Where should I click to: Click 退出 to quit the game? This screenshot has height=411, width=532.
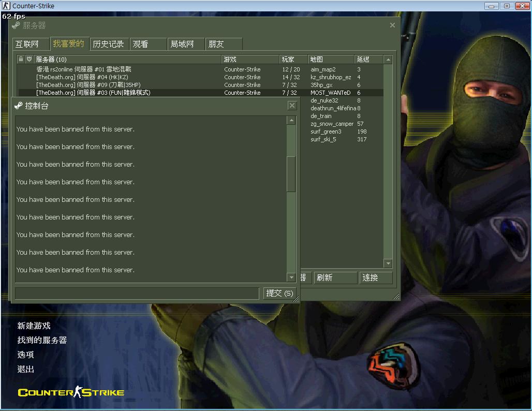pos(25,369)
